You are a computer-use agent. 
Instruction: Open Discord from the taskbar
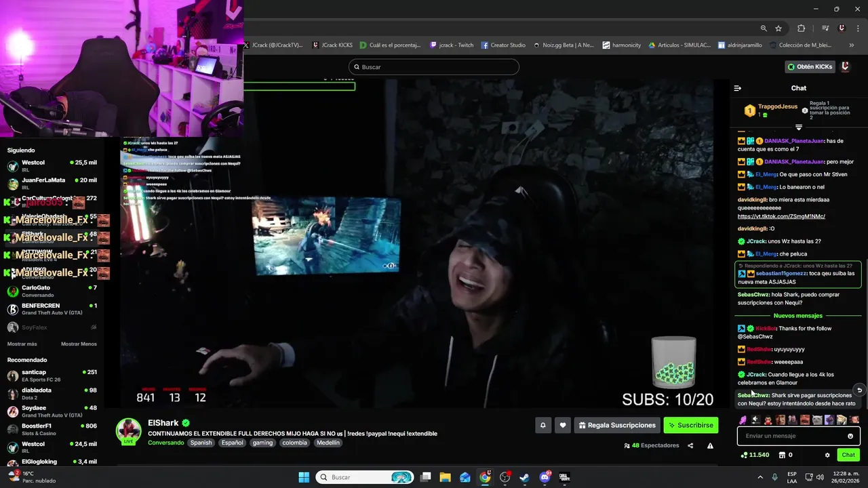(545, 477)
